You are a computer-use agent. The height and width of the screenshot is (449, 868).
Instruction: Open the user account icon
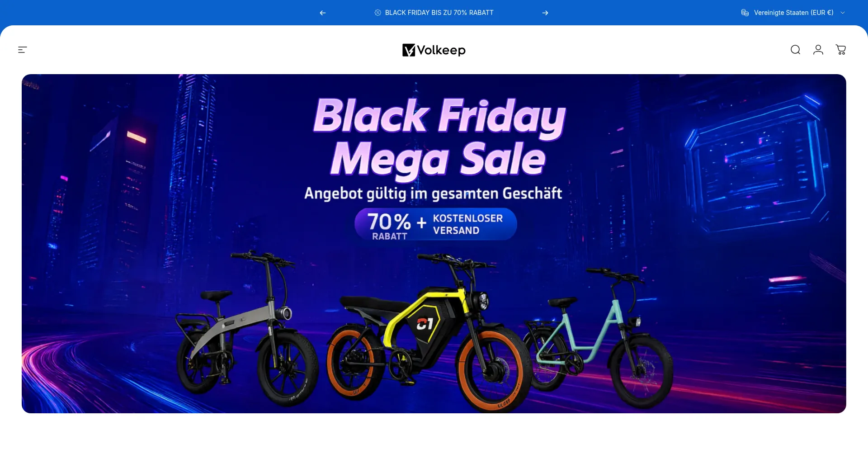point(818,50)
